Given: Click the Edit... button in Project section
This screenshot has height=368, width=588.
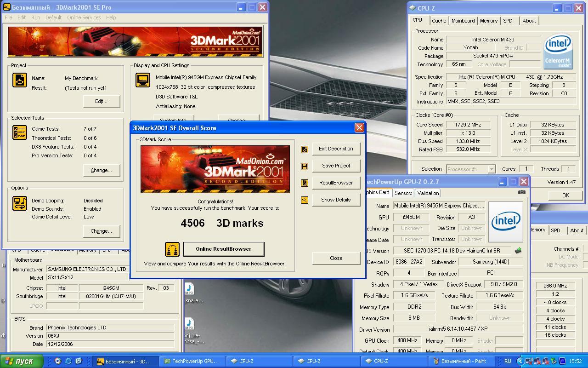Looking at the screenshot, I should tap(101, 102).
